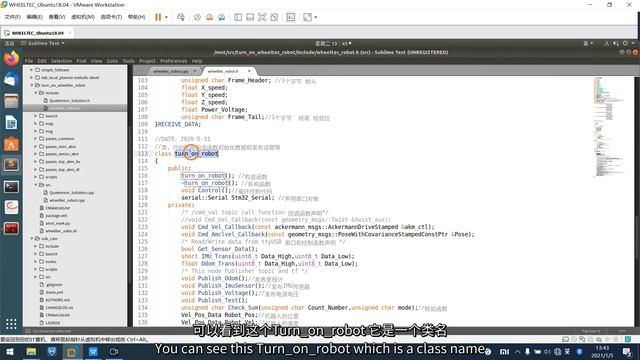The image size is (640, 360).
Task: Open Files manager from the Ubuntu dock
Action: 11,101
